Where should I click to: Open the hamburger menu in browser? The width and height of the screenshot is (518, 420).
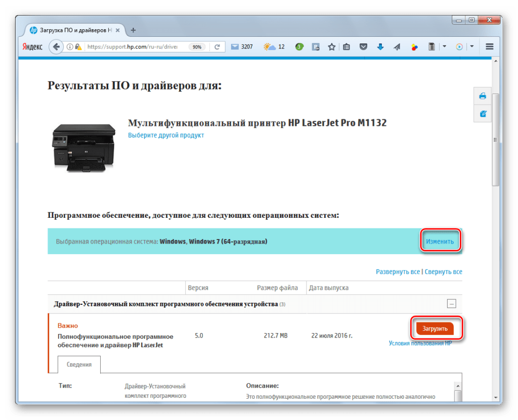(x=489, y=47)
